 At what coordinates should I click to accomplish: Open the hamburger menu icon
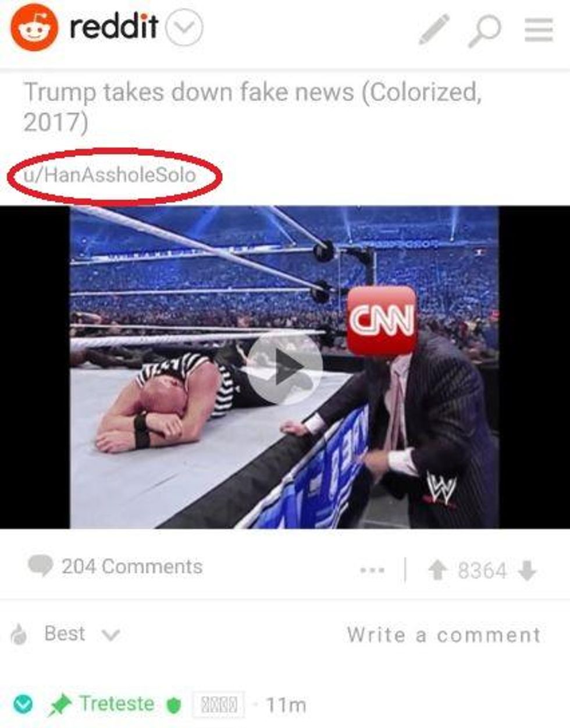click(539, 30)
